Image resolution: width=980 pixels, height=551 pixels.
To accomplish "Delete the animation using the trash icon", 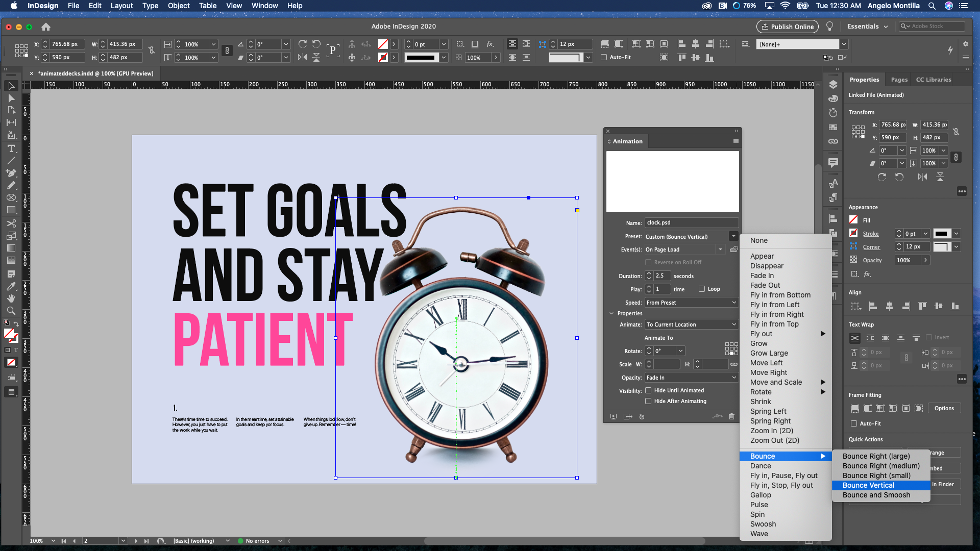I will tap(731, 417).
